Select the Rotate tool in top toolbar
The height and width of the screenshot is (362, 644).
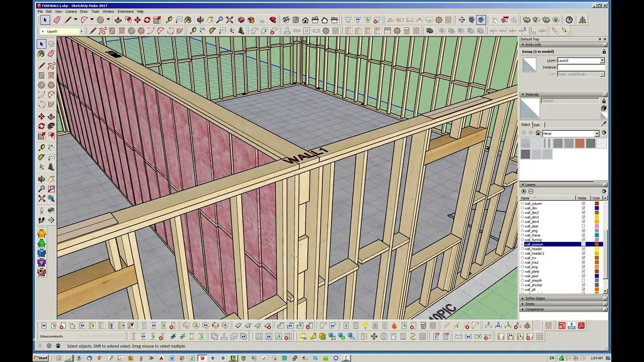(x=147, y=20)
